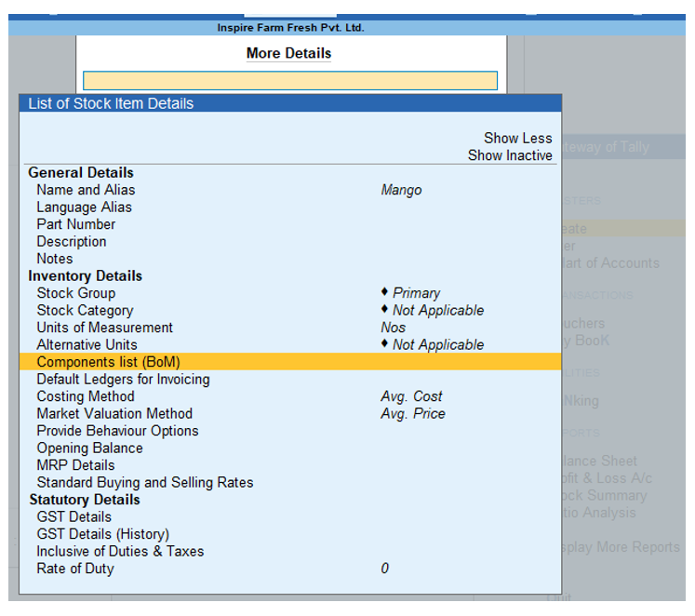Image resolution: width=695 pixels, height=616 pixels.
Task: Click the Nos unit value
Action: point(394,328)
